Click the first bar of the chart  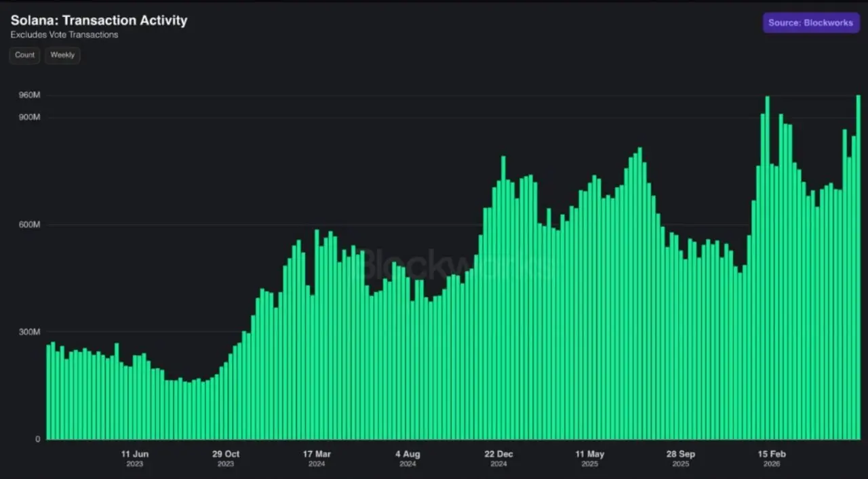tap(48, 392)
